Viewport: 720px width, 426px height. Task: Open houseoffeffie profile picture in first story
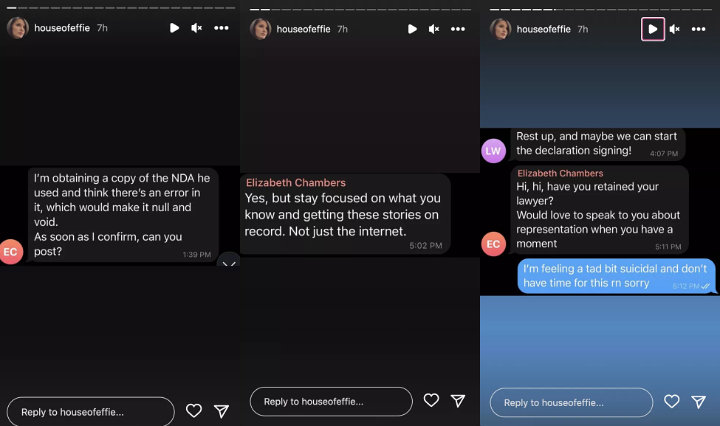[17, 28]
